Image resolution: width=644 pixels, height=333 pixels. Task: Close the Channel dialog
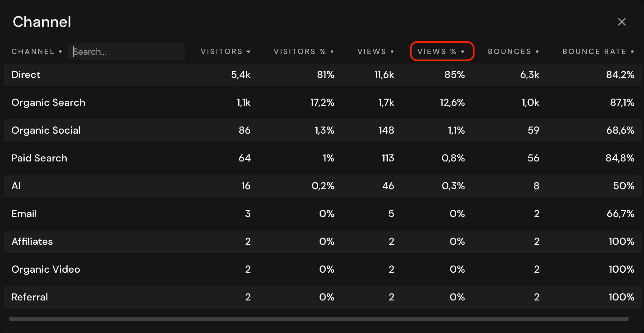click(622, 22)
